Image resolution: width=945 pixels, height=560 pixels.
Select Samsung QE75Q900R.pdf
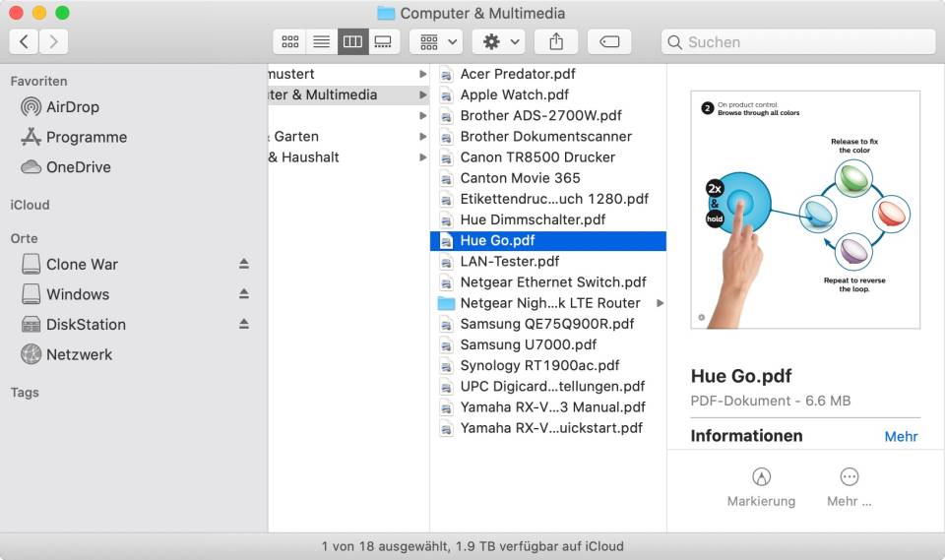(548, 324)
